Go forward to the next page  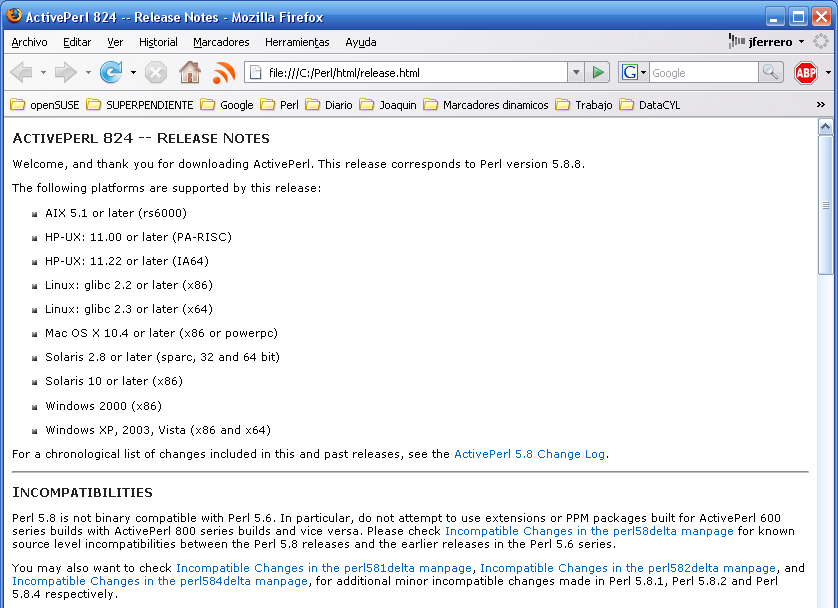pyautogui.click(x=66, y=72)
